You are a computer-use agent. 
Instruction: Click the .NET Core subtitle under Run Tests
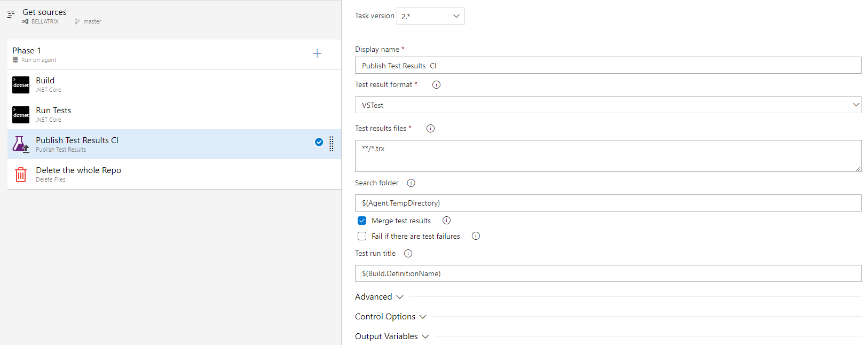click(x=49, y=120)
